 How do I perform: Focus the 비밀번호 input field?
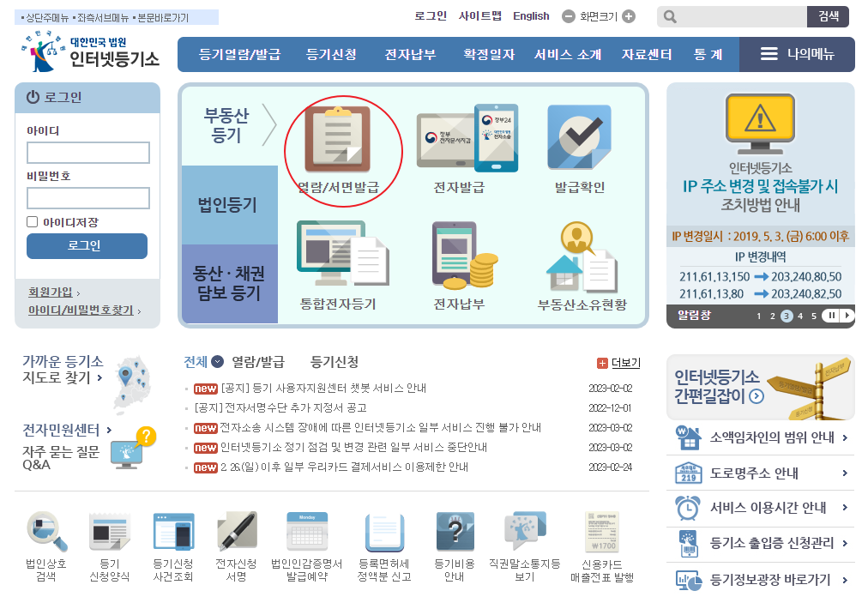(88, 198)
